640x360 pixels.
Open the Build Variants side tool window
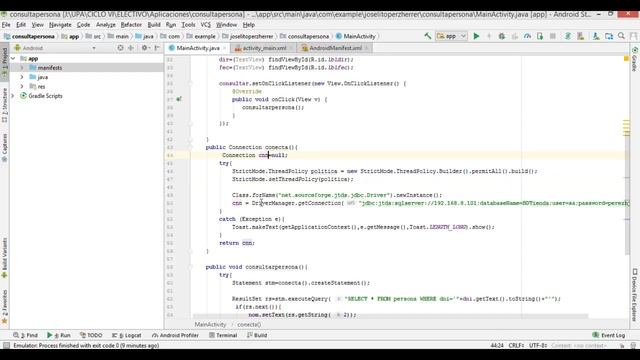[4, 258]
